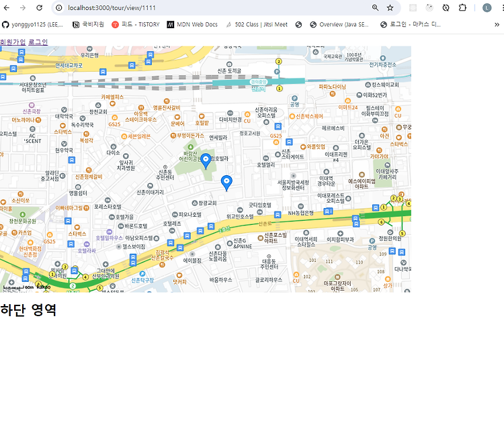The image size is (504, 437).
Task: Click the 신촌극장 theater icon
Action: pyautogui.click(x=32, y=105)
